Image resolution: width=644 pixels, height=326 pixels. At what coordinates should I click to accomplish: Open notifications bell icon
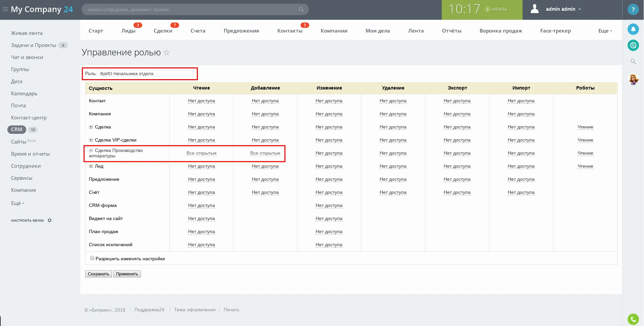coord(633,30)
